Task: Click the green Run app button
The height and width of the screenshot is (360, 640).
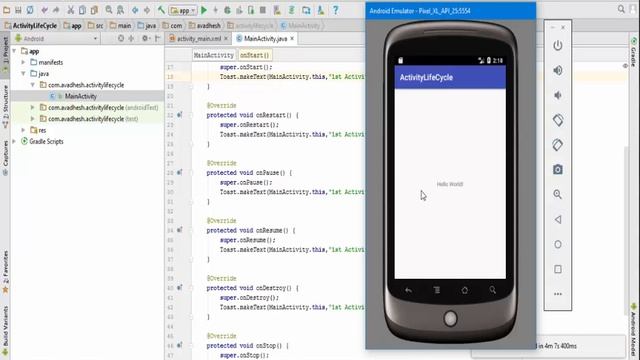Action: coord(204,10)
